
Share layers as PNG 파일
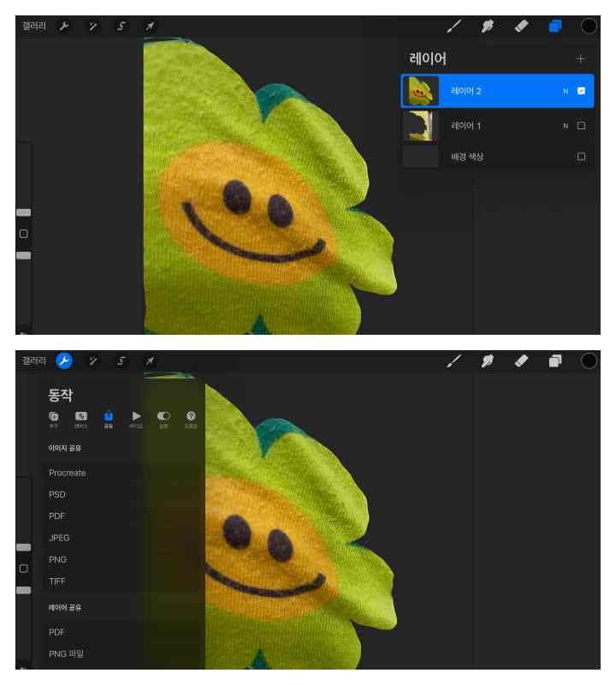66,654
